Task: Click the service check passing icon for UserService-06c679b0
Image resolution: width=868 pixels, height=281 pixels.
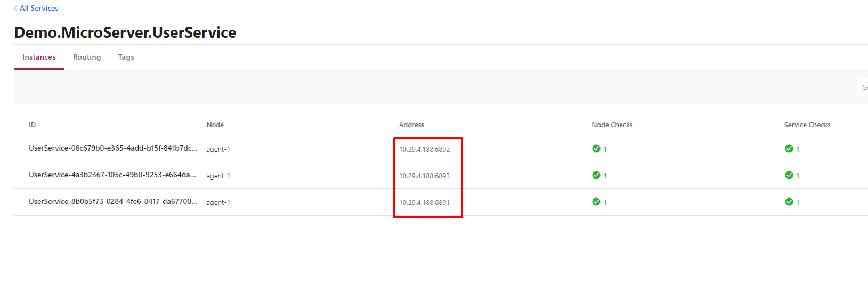Action: (789, 148)
